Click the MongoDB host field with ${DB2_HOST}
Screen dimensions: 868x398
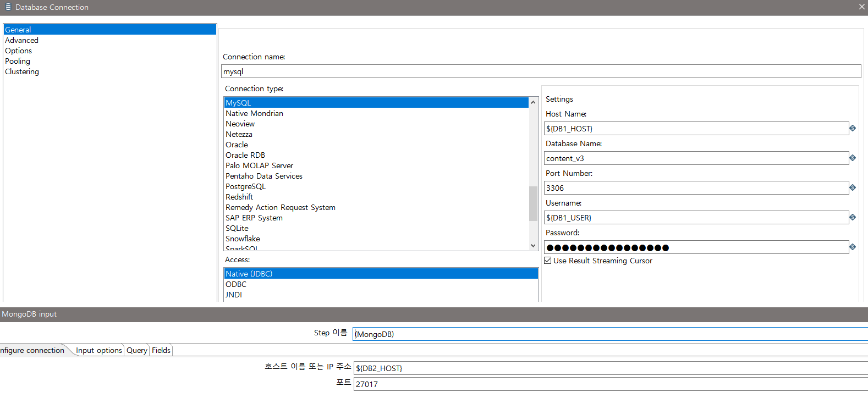tap(611, 368)
